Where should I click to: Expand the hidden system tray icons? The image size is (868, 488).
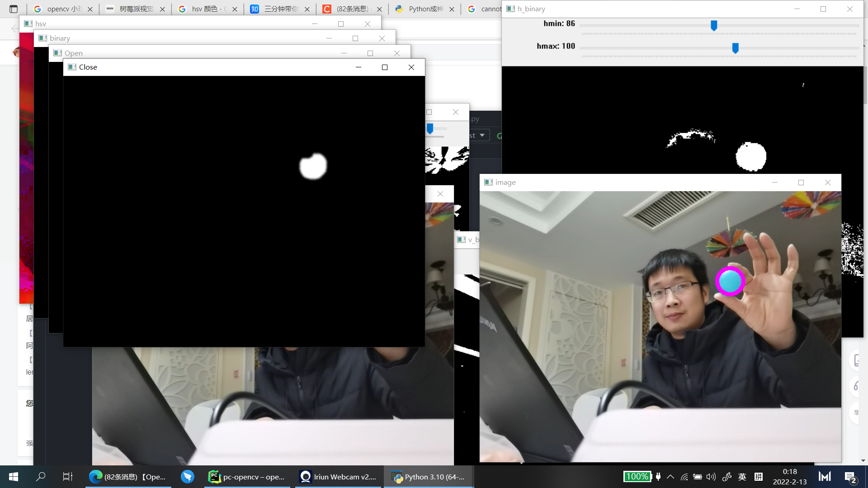670,477
